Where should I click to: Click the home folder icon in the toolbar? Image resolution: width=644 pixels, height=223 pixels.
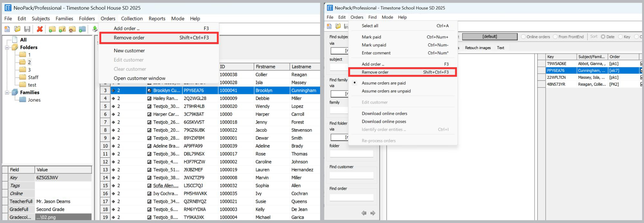pyautogui.click(x=72, y=29)
